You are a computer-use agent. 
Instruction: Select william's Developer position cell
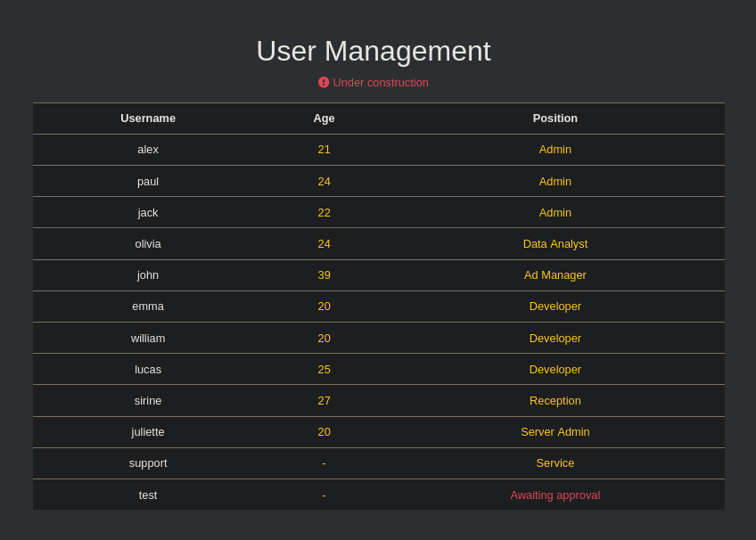[x=555, y=339]
